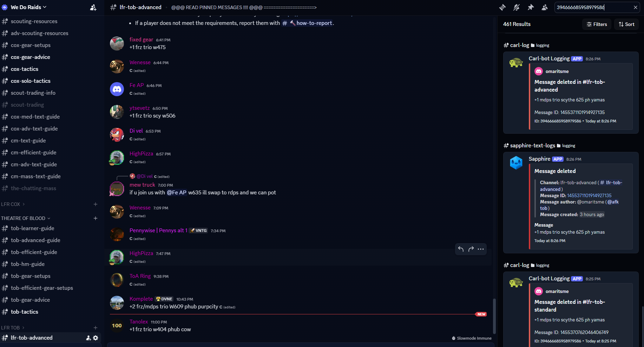The image size is (644, 347).
Task: Open the invite people icon next to We Do Raids
Action: 93,7
